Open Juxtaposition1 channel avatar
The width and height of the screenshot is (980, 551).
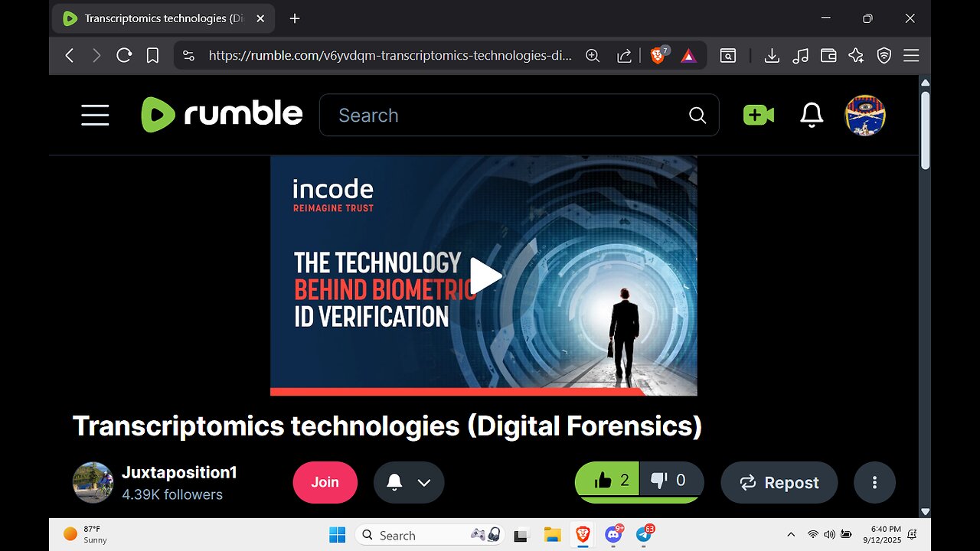93,482
